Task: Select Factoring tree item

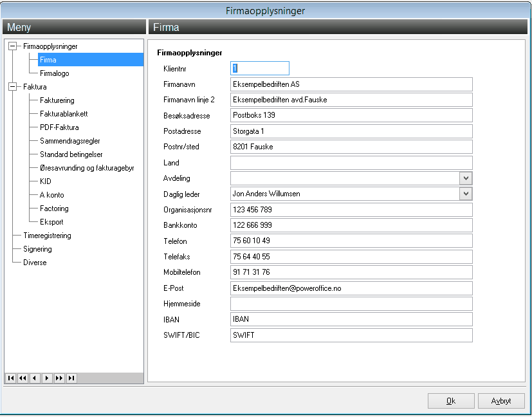Action: 54,208
